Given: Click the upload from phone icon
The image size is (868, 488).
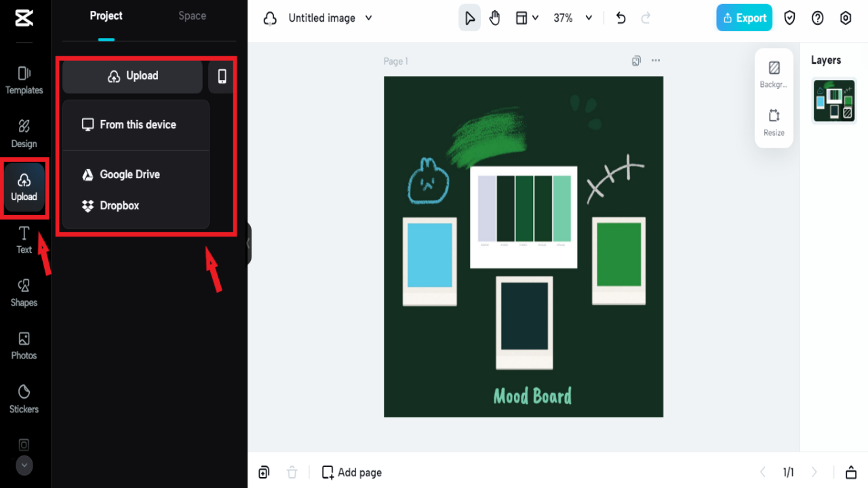Looking at the screenshot, I should click(221, 76).
